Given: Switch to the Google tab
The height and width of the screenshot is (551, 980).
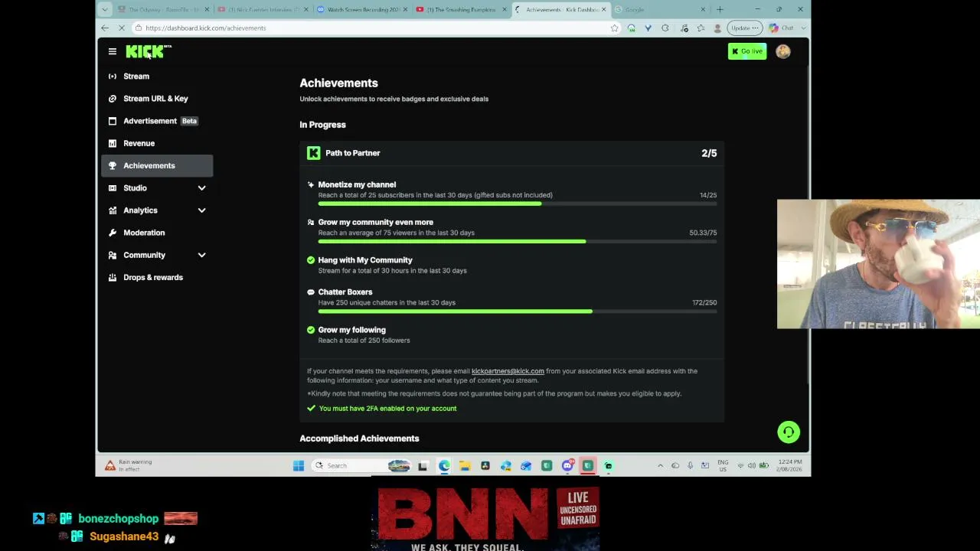Looking at the screenshot, I should 660,9.
